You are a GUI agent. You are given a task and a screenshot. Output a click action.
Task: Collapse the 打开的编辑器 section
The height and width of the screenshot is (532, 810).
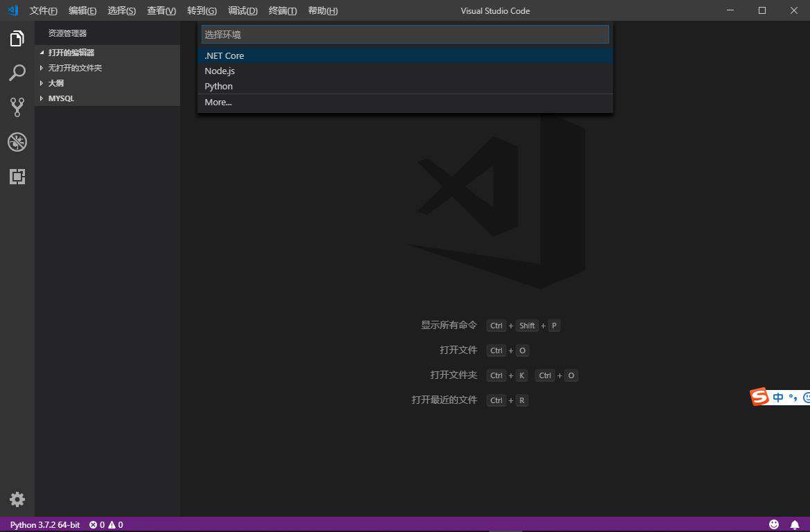(x=107, y=53)
